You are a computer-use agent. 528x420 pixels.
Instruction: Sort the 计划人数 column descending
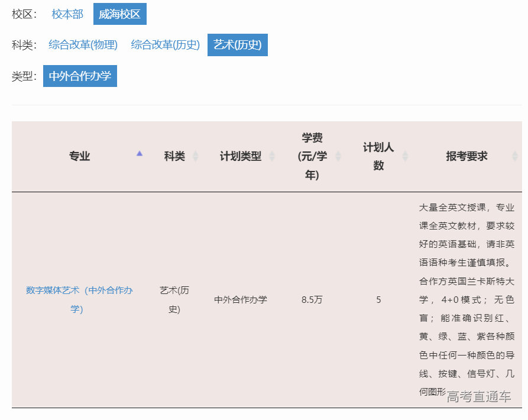pyautogui.click(x=406, y=160)
